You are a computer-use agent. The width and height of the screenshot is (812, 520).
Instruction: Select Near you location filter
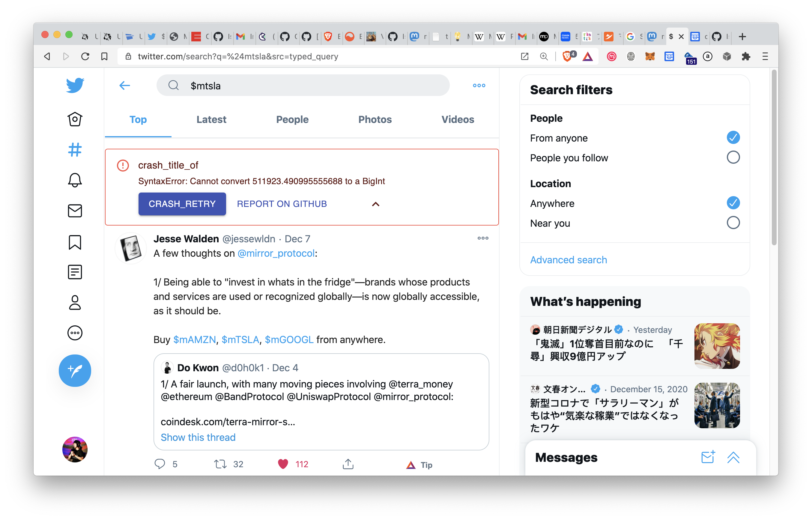pyautogui.click(x=733, y=223)
